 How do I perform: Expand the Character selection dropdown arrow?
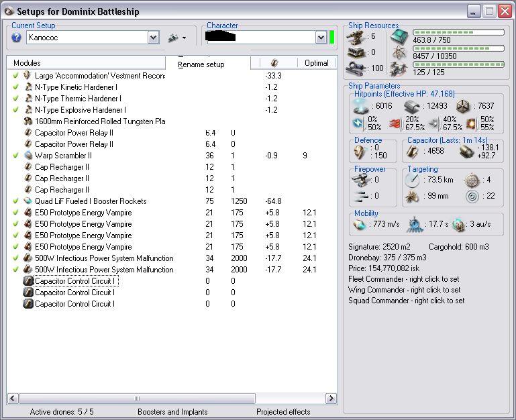(321, 38)
